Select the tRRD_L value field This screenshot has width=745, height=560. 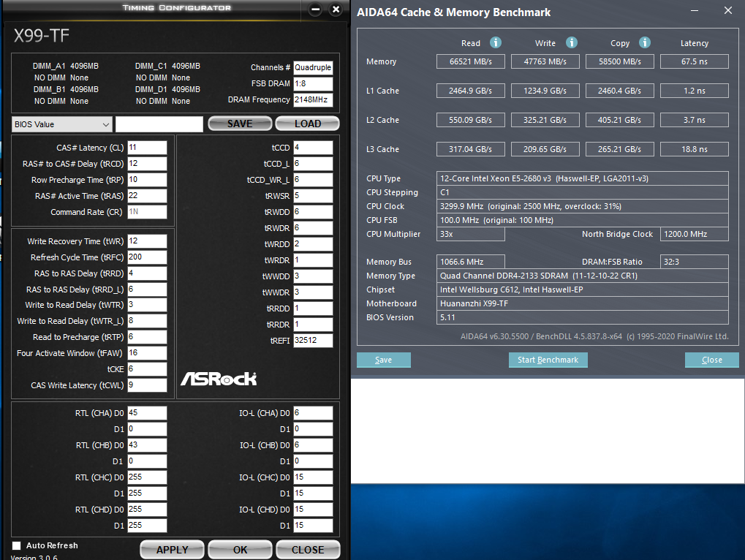(147, 290)
